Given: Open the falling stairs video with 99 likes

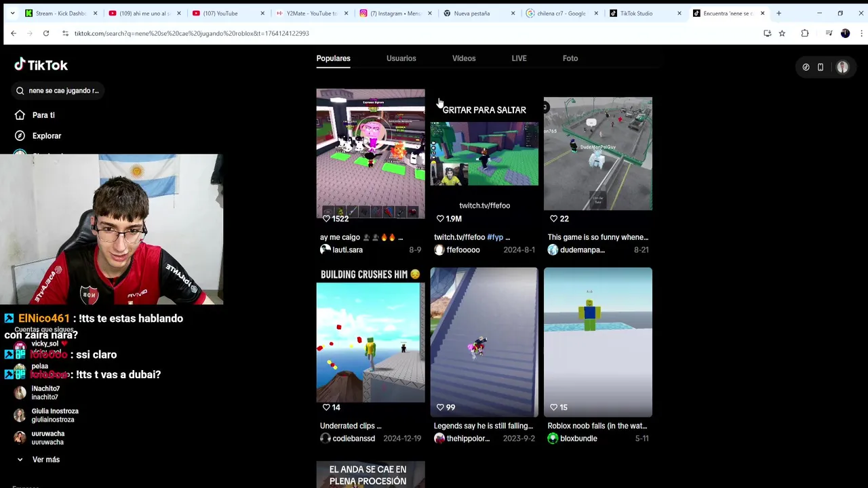Looking at the screenshot, I should [484, 341].
